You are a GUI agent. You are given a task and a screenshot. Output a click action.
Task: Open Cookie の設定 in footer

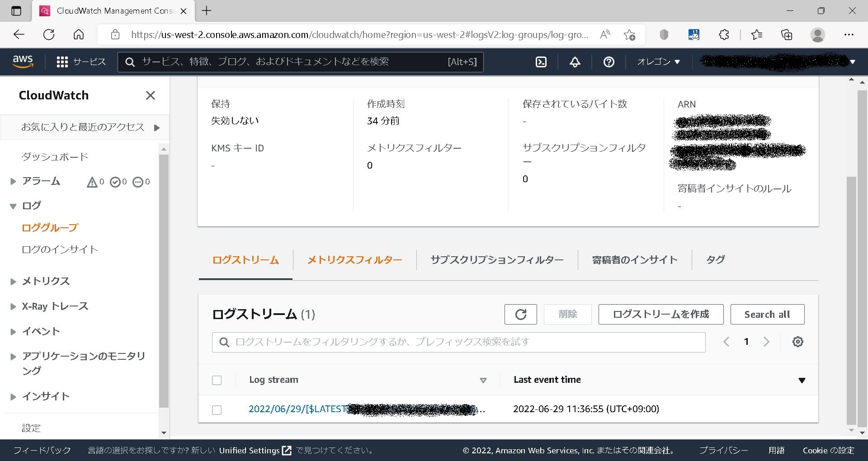(828, 451)
